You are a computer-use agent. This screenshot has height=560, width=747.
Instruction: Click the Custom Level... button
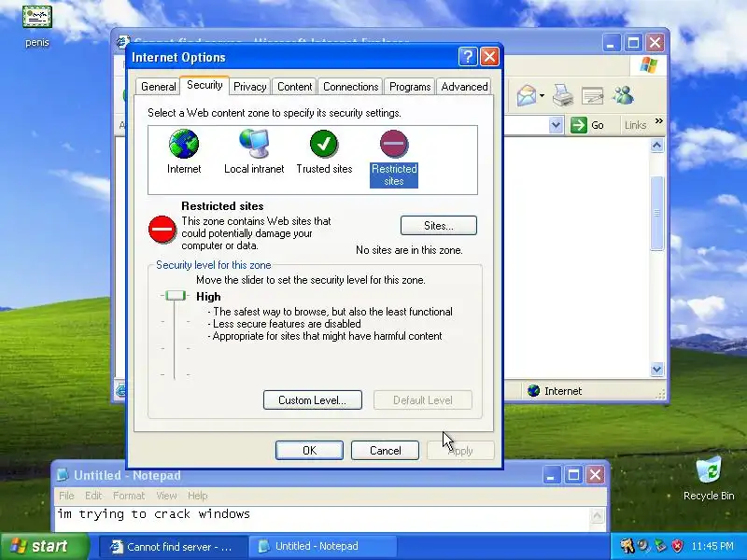[x=313, y=400]
